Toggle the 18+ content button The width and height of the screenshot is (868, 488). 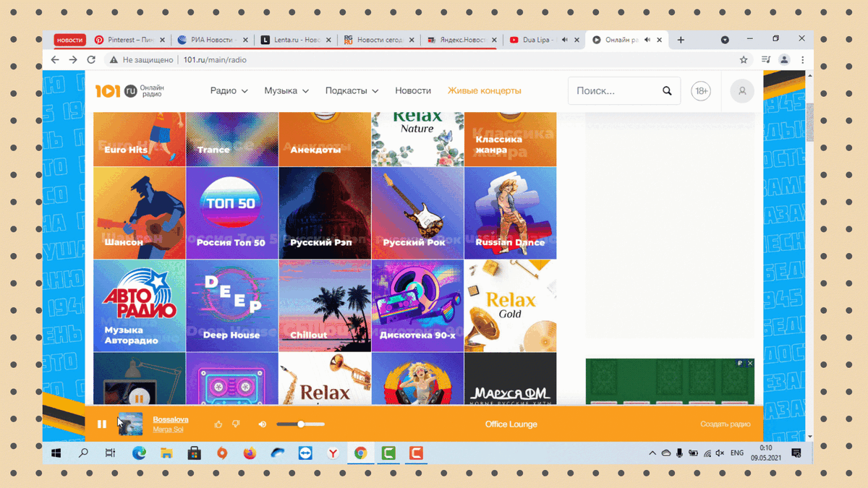coord(700,91)
